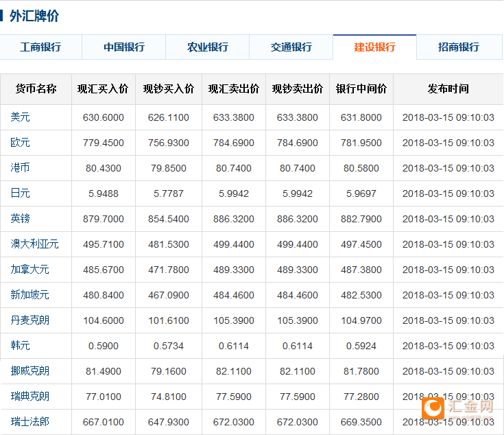Click the 银行中间价 column header
Viewport: 504px width, 435px height.
click(361, 89)
